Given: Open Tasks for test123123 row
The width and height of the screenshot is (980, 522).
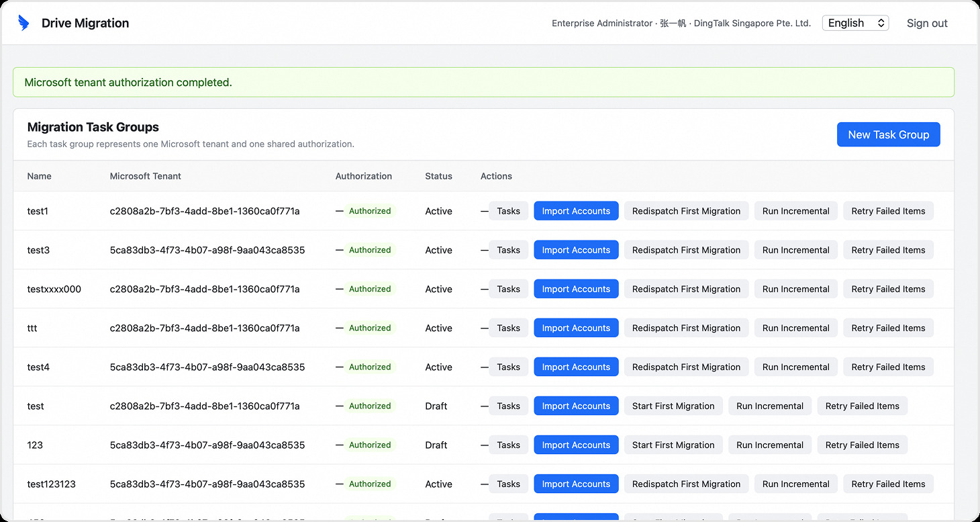Looking at the screenshot, I should pos(508,484).
